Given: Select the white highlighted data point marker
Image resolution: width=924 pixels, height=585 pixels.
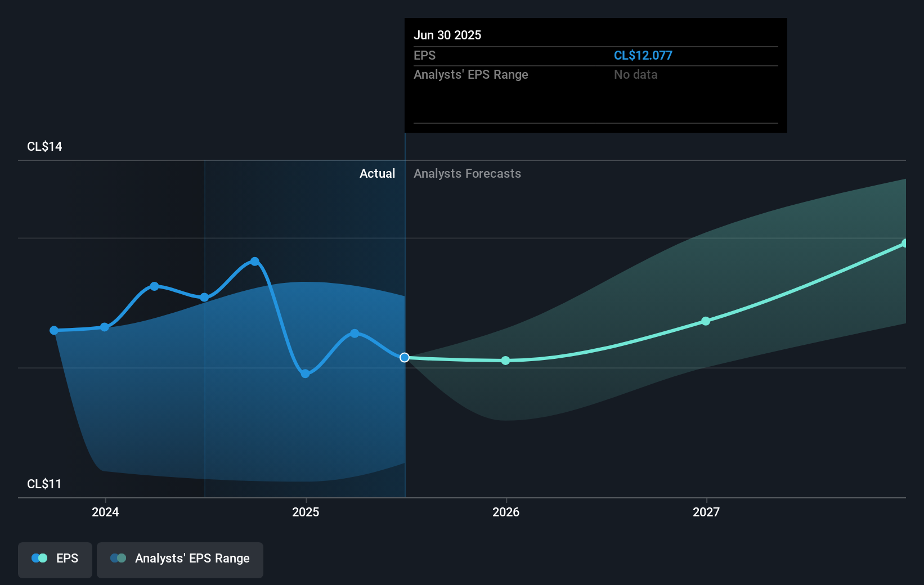Looking at the screenshot, I should point(404,357).
